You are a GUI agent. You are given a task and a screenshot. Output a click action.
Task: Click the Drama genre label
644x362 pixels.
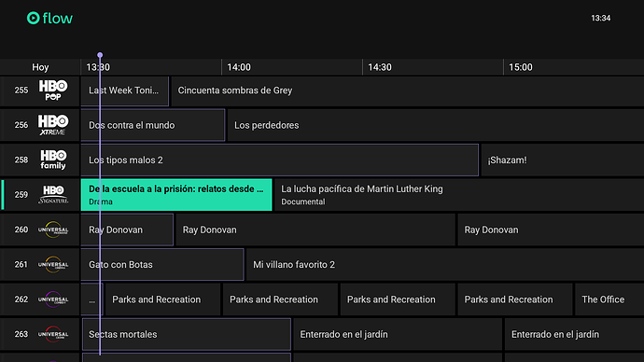click(101, 202)
